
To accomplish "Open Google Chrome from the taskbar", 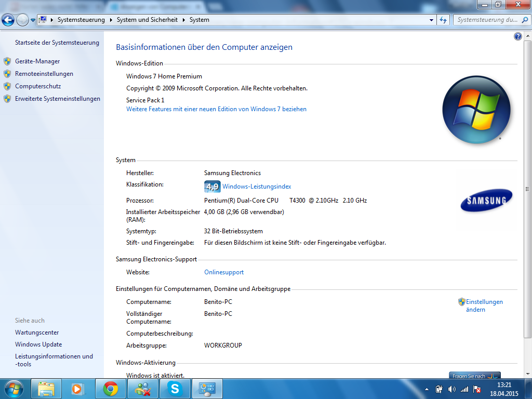I will (111, 389).
